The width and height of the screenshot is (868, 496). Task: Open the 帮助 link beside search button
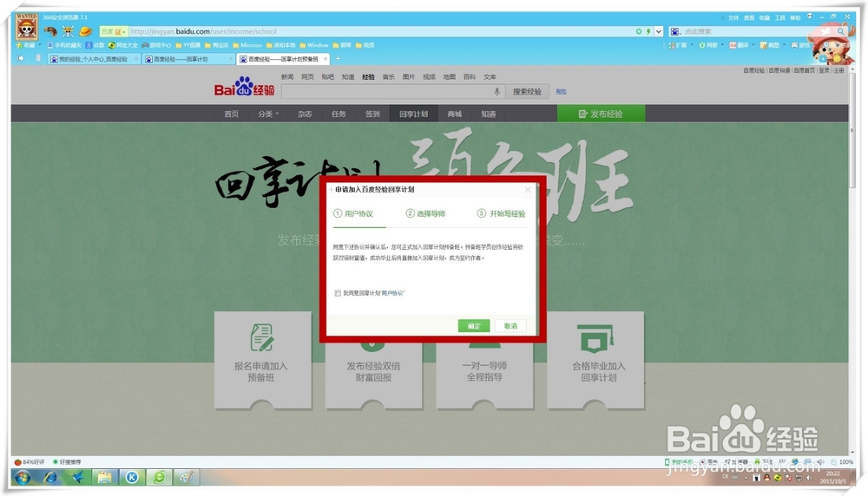561,92
